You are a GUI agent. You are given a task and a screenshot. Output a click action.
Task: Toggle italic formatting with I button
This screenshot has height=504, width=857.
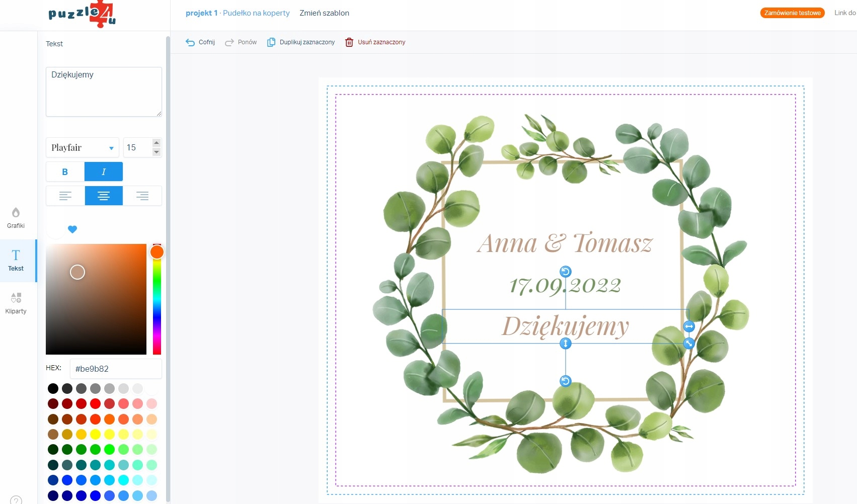click(104, 172)
